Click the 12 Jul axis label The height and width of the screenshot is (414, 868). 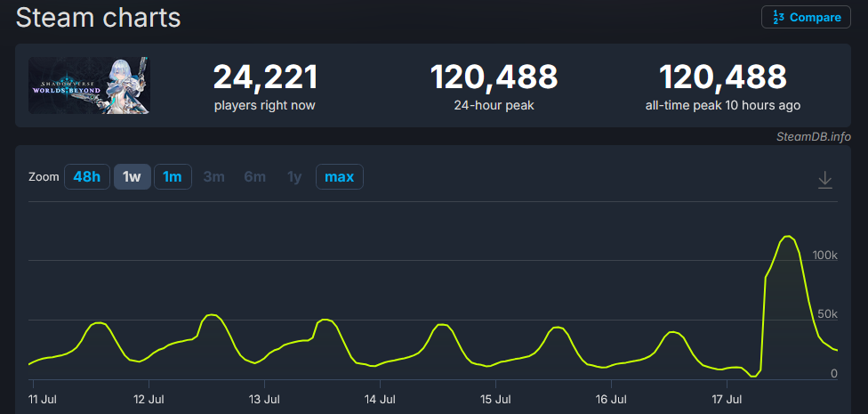click(149, 399)
